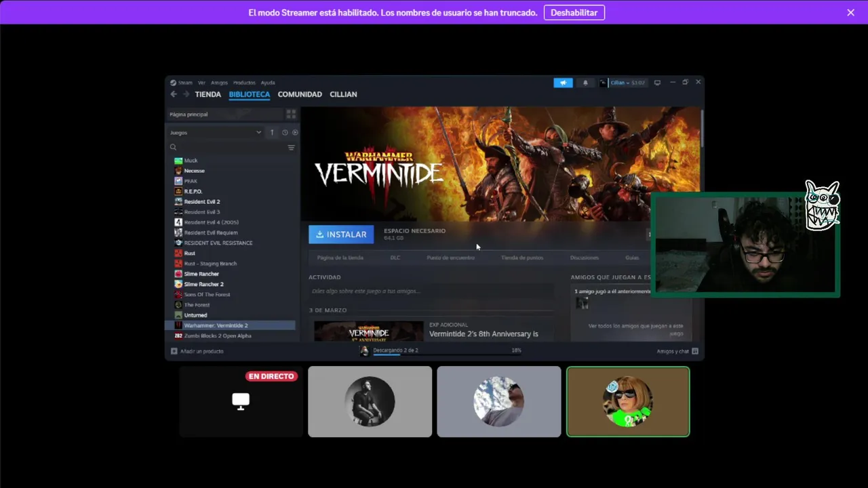Open the Ayuda menu
868x488 pixels.
[268, 83]
